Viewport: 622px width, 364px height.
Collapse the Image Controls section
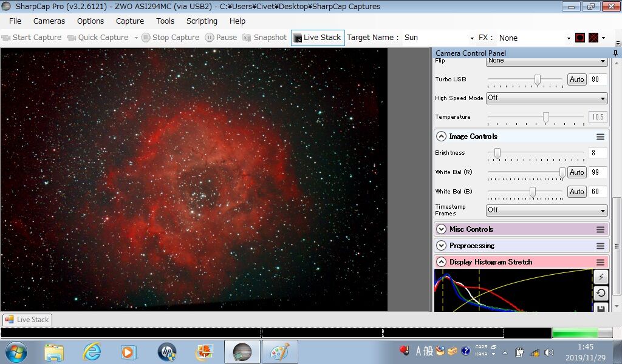(441, 136)
